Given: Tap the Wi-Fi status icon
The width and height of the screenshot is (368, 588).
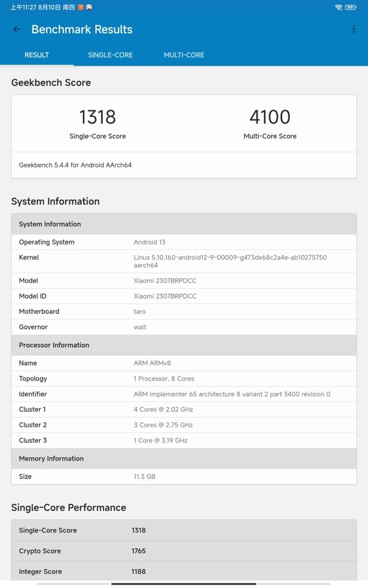Looking at the screenshot, I should coord(339,7).
